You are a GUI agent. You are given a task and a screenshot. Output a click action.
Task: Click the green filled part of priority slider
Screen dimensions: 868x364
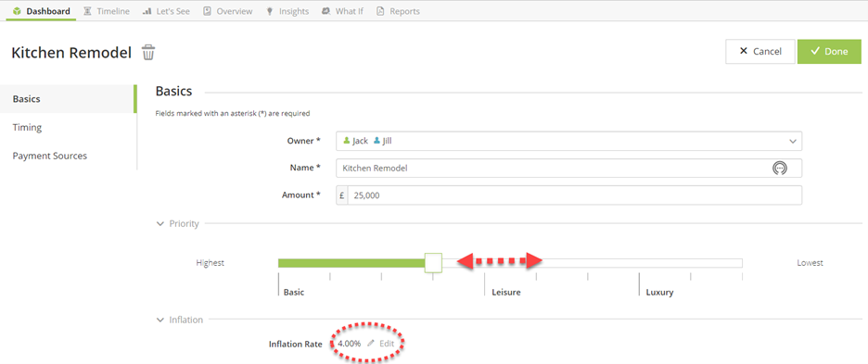[351, 263]
